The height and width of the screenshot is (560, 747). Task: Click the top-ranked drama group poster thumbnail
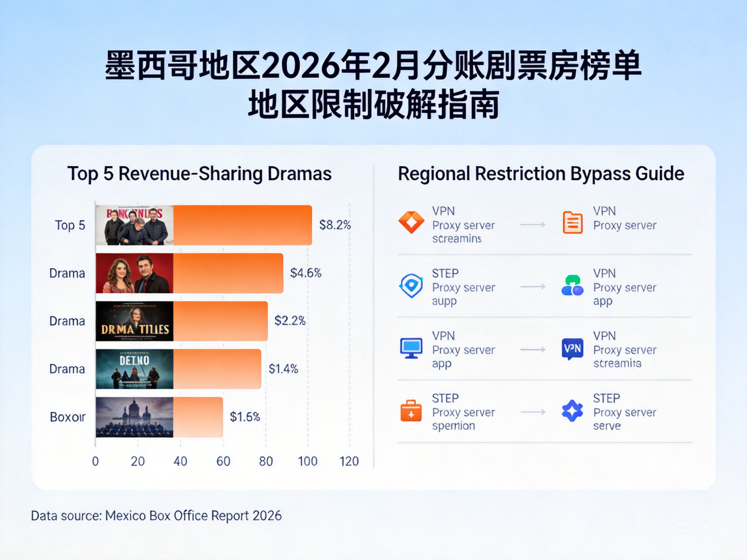click(x=135, y=225)
